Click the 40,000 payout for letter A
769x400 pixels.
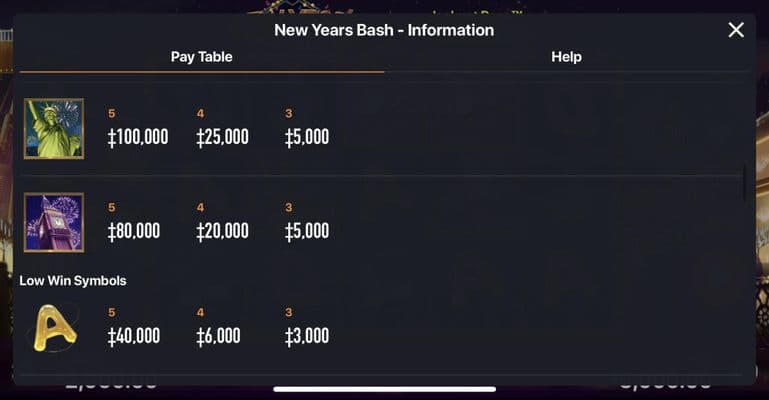(134, 336)
